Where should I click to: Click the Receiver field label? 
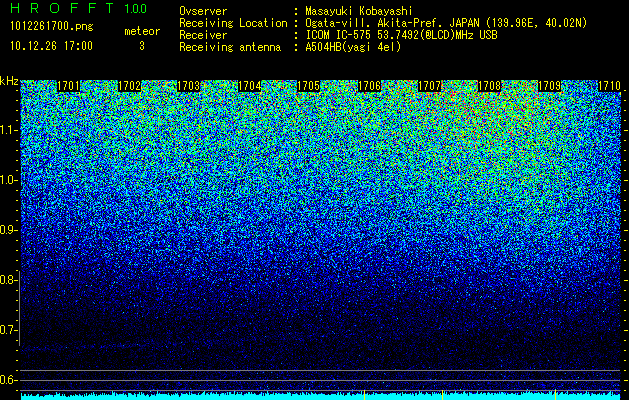(x=203, y=35)
